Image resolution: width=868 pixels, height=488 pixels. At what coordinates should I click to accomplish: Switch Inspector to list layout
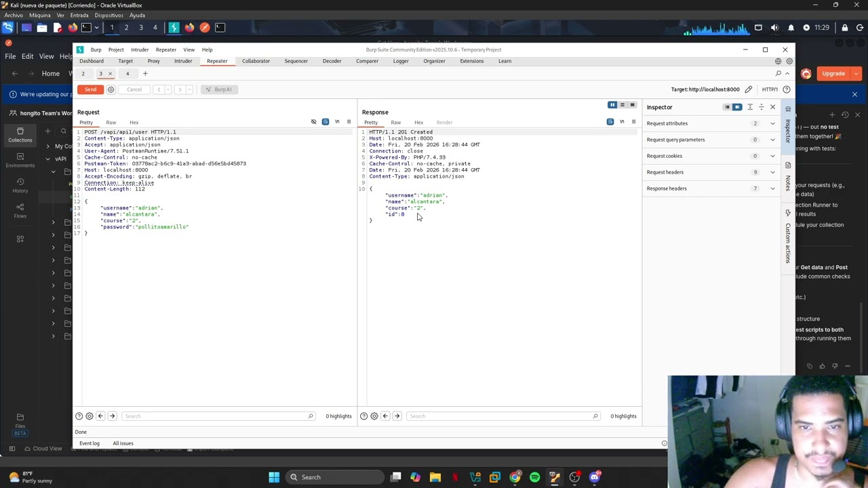727,107
